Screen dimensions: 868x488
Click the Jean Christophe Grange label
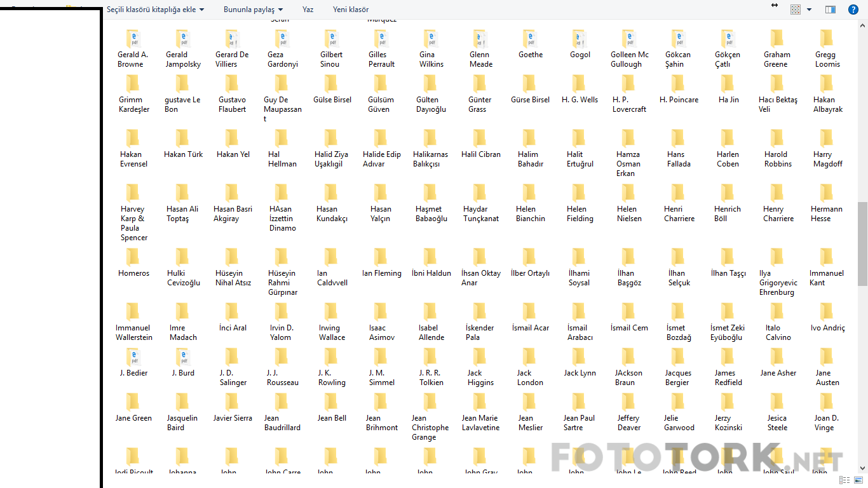[430, 428]
